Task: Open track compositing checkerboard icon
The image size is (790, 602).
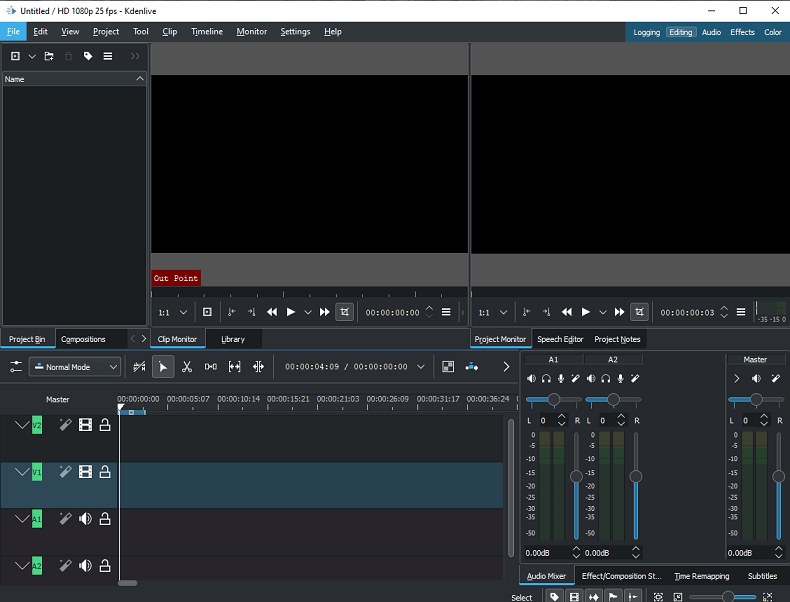Action: point(448,367)
